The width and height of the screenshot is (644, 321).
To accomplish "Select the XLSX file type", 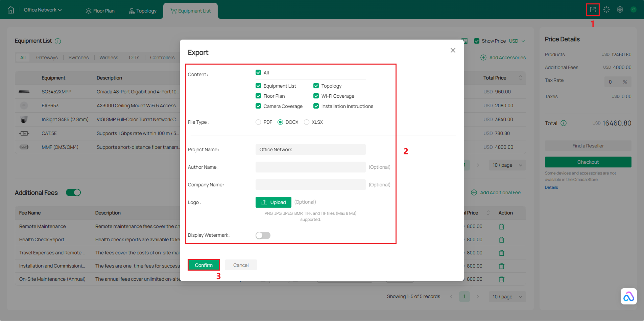I will 306,122.
